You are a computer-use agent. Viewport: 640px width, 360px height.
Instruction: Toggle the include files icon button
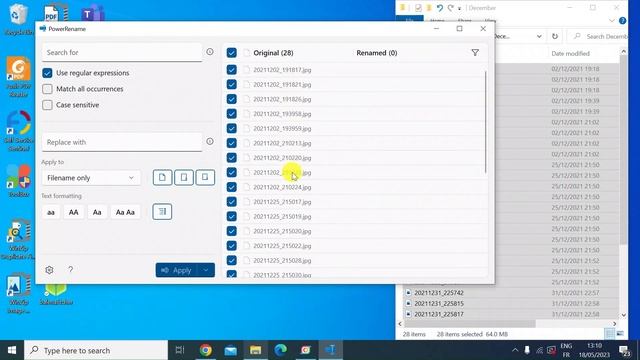pos(162,178)
